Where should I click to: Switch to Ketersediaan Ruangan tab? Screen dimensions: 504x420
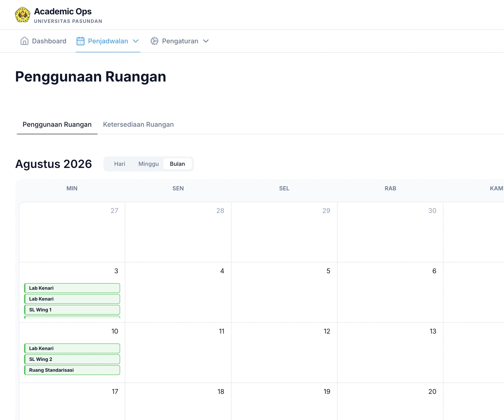(x=138, y=124)
